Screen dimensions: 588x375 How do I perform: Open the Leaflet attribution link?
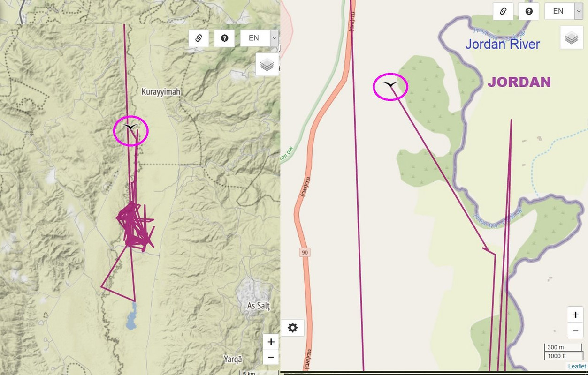coord(577,367)
